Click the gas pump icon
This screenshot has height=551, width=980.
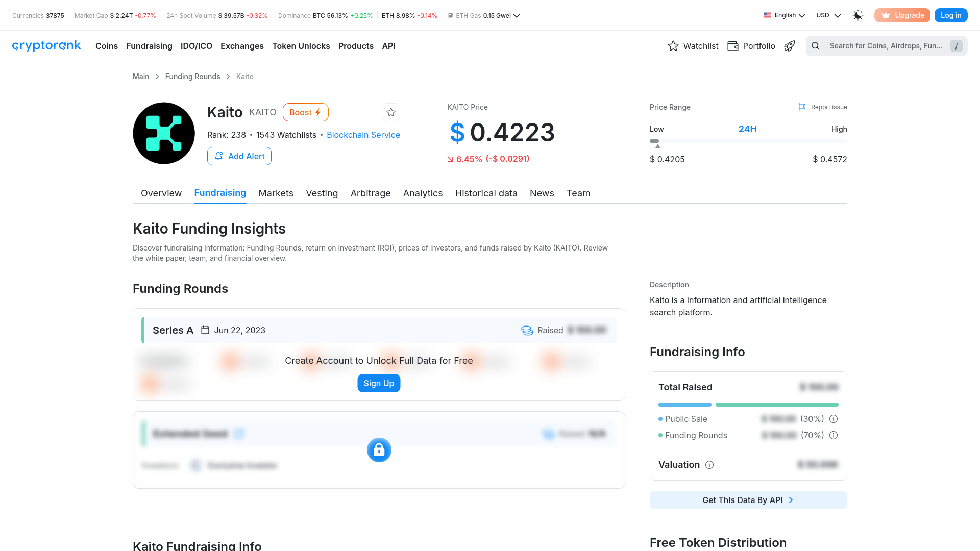450,16
